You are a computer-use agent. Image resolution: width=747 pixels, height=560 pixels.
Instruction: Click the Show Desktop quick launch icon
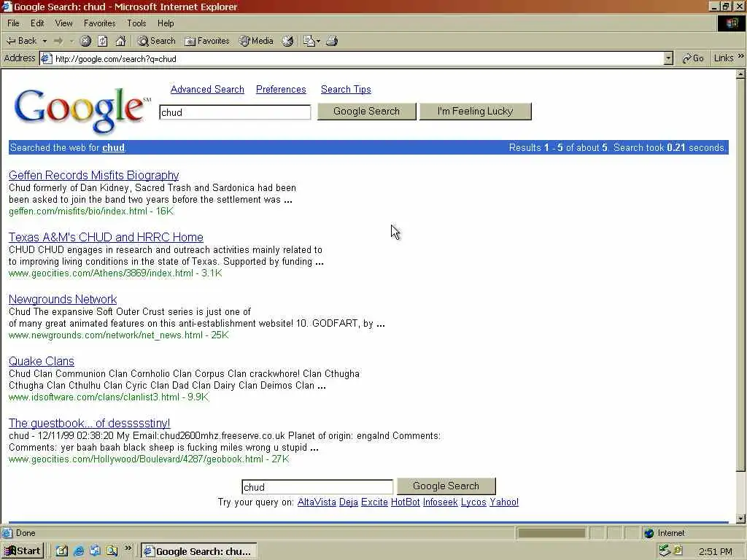pos(62,551)
